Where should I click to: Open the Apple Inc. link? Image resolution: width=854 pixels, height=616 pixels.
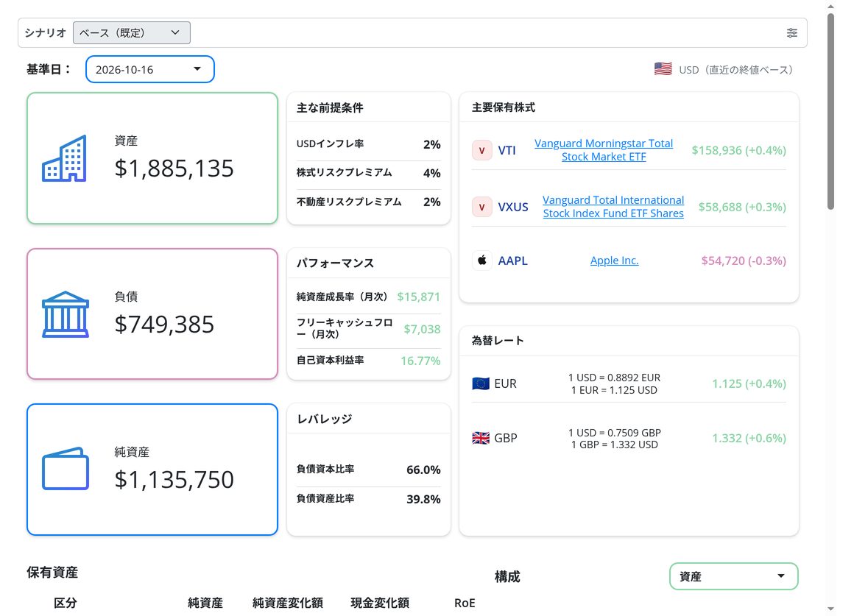[x=614, y=261]
